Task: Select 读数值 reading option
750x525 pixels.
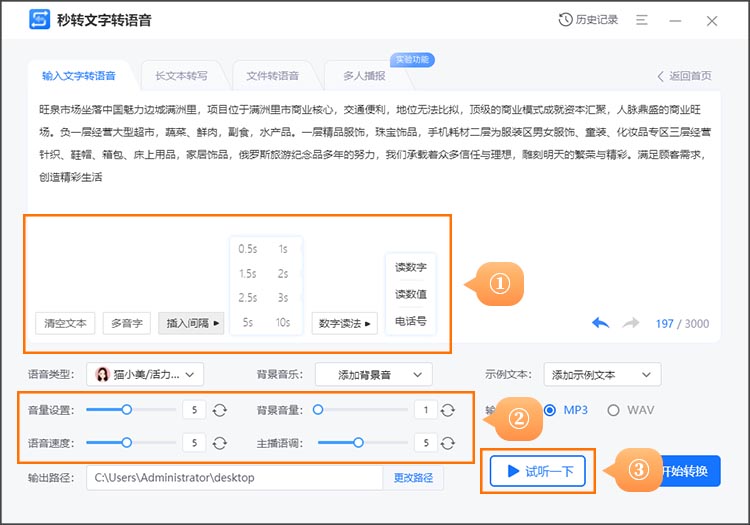Action: pyautogui.click(x=410, y=294)
